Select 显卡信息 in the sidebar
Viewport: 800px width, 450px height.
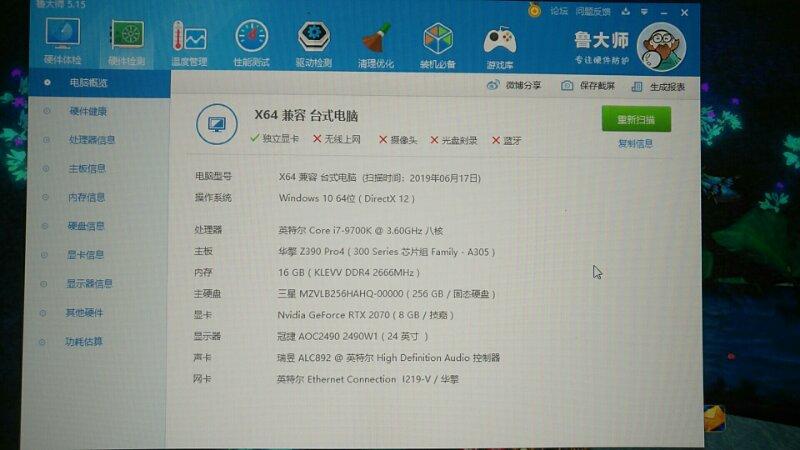click(86, 254)
